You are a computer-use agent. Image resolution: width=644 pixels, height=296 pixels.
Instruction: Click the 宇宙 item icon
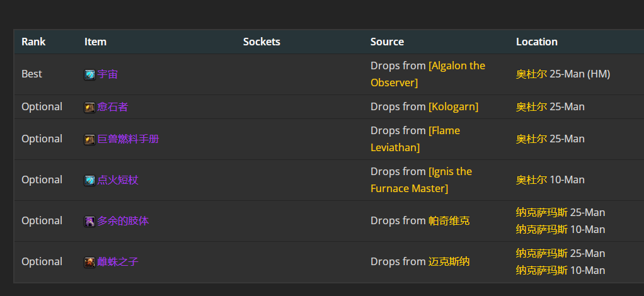click(89, 75)
